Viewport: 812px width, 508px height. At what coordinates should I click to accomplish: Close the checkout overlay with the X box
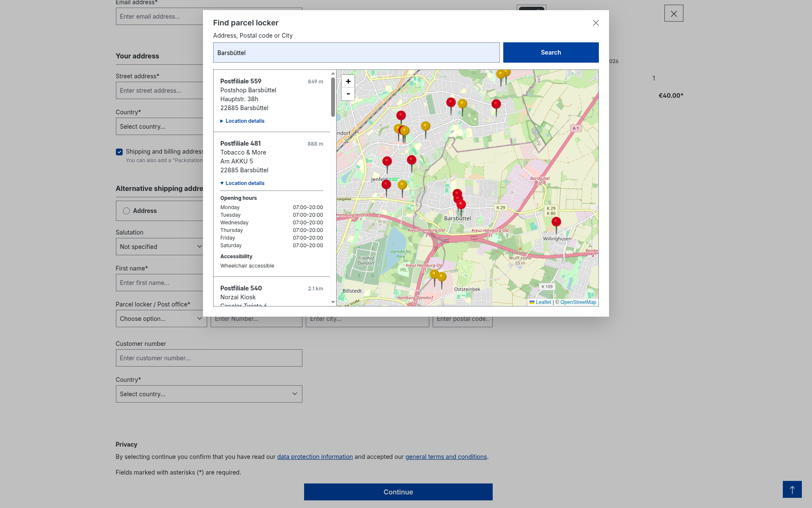[674, 14]
